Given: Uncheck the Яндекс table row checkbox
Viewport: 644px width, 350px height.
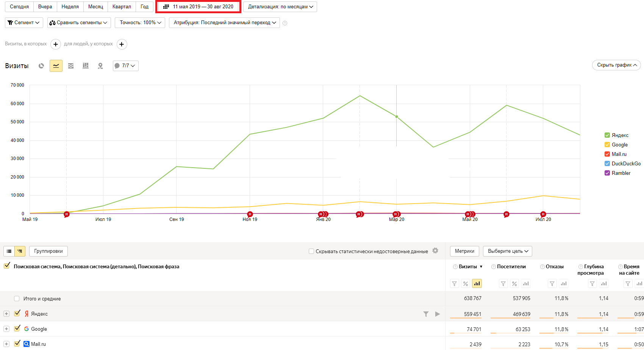Looking at the screenshot, I should point(17,313).
